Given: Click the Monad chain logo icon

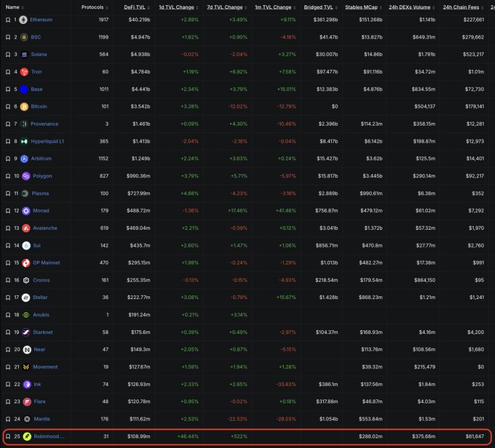Looking at the screenshot, I should point(26,211).
